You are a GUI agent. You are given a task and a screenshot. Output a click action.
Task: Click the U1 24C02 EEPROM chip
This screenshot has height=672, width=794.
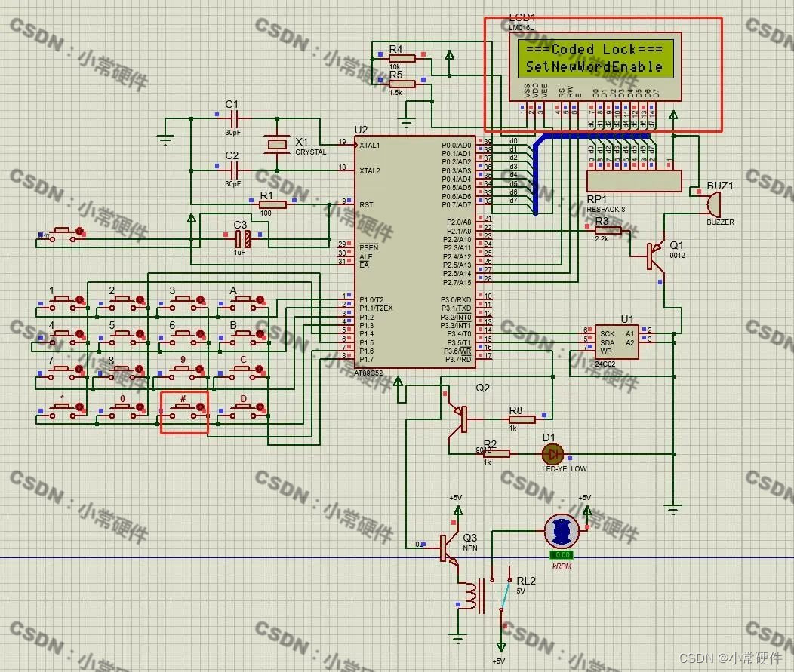(x=617, y=342)
